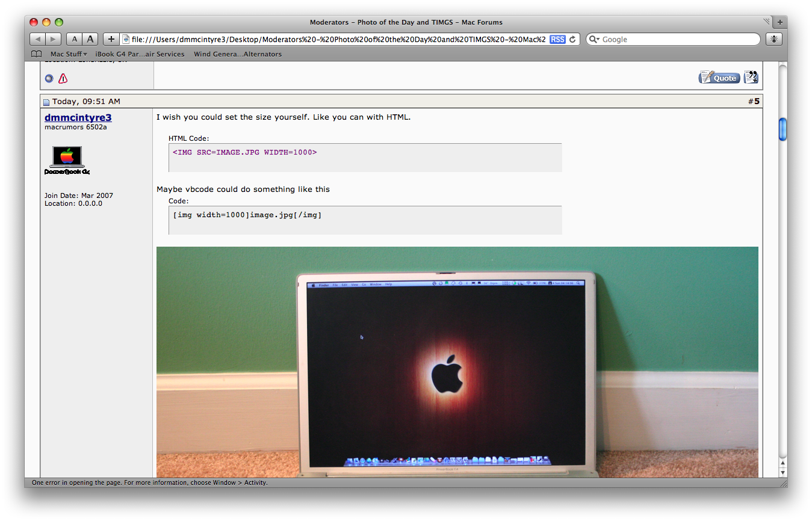Make text smaller with small A button
Viewport: 812px width, 521px height.
[x=74, y=39]
